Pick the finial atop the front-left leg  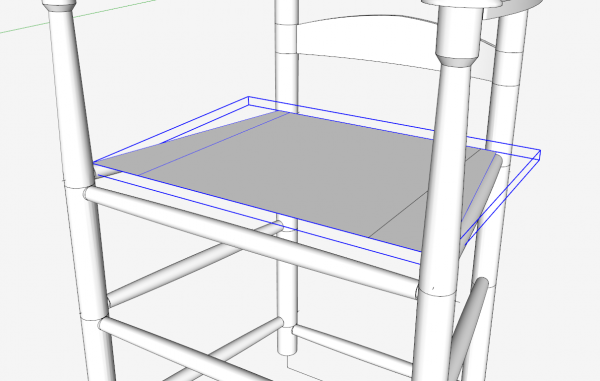pos(57,6)
